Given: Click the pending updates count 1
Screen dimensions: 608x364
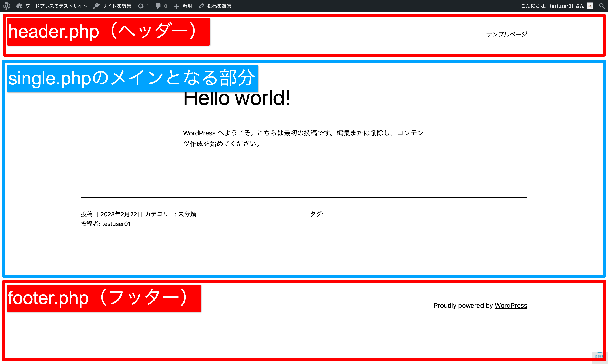Looking at the screenshot, I should [x=148, y=6].
